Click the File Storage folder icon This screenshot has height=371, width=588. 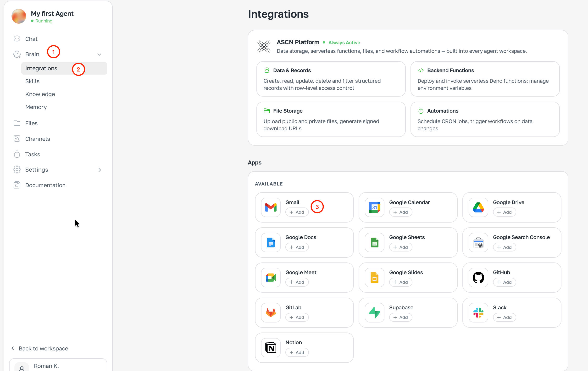(267, 111)
